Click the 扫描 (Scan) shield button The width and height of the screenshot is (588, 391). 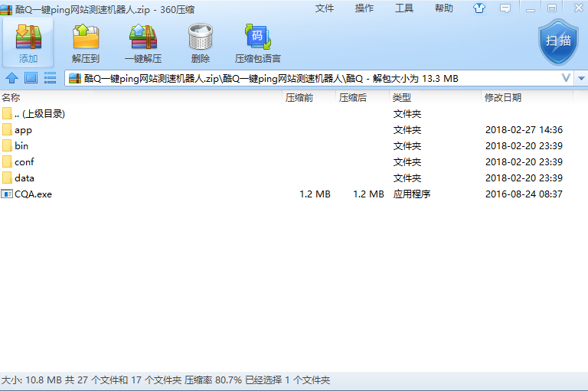click(558, 42)
